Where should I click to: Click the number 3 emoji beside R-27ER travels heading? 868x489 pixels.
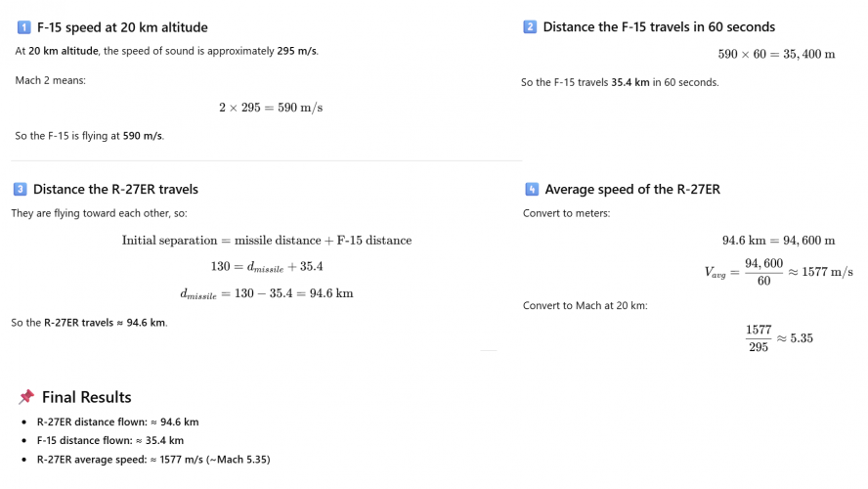[20, 189]
